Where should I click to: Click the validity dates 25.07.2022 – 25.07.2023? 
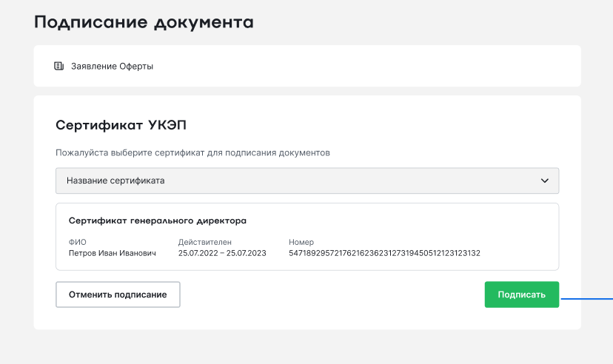221,253
